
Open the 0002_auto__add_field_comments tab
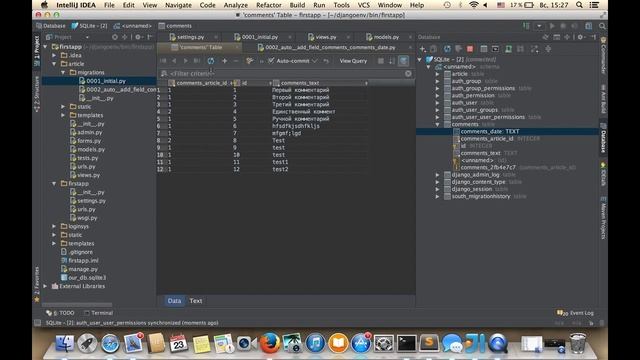click(330, 47)
